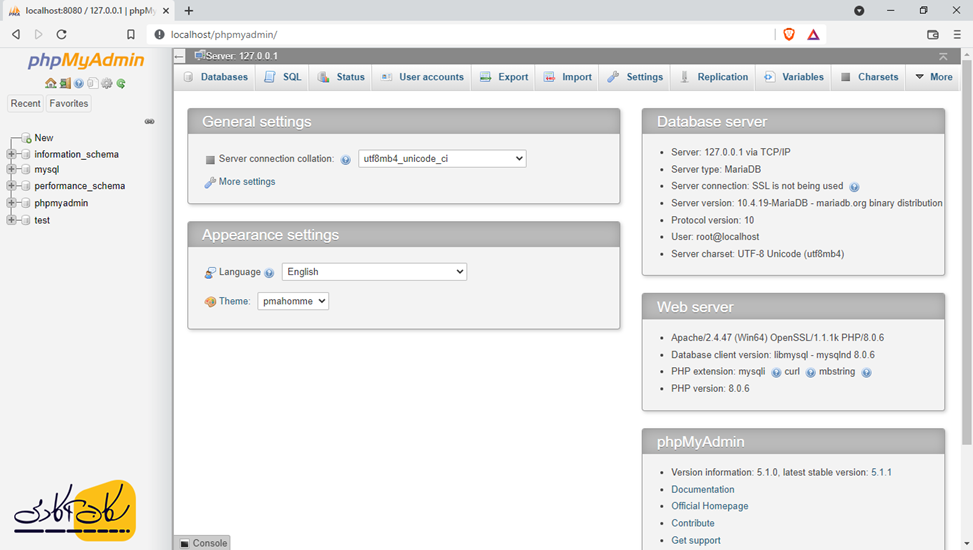Viewport: 973px width, 550px height.
Task: Open the Import tab
Action: tap(568, 77)
